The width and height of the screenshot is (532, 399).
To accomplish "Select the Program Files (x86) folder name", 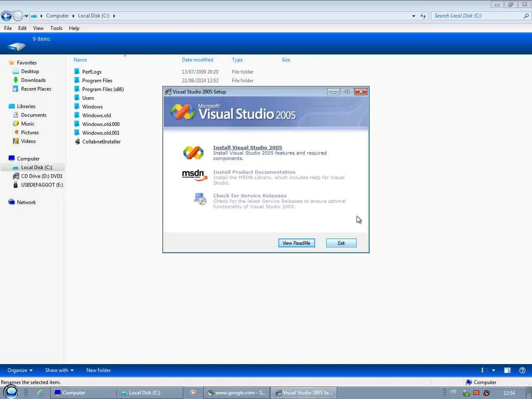I will click(103, 89).
